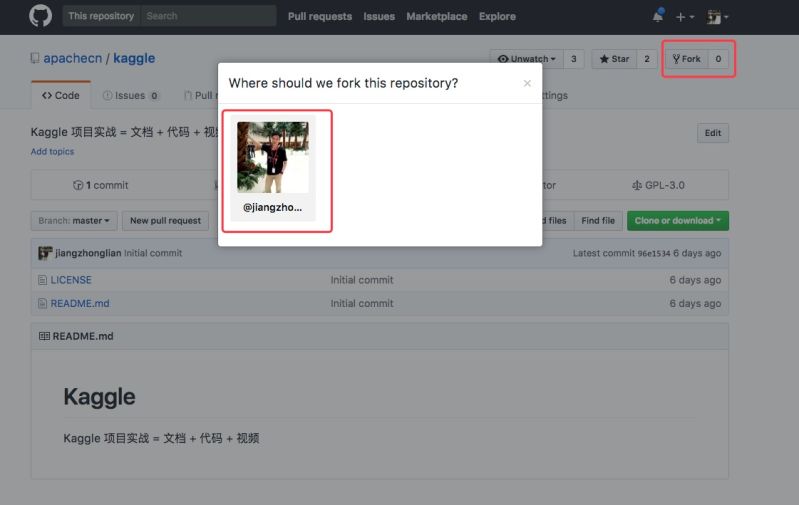
Task: Expand the Unwatch dropdown
Action: tap(526, 59)
